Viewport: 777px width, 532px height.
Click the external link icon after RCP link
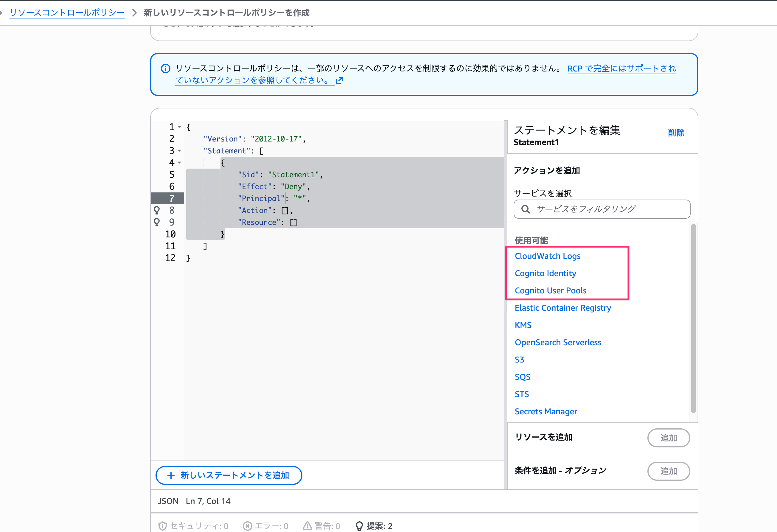339,80
